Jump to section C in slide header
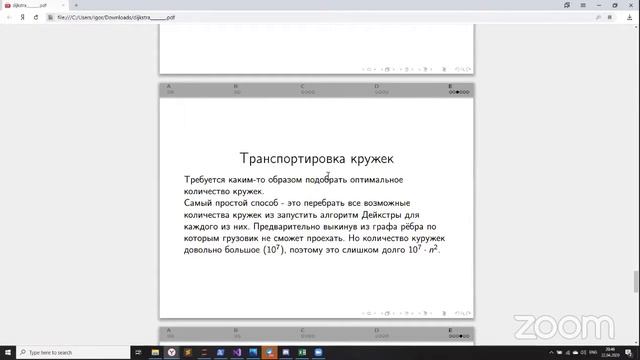The image size is (640, 360). (x=302, y=86)
